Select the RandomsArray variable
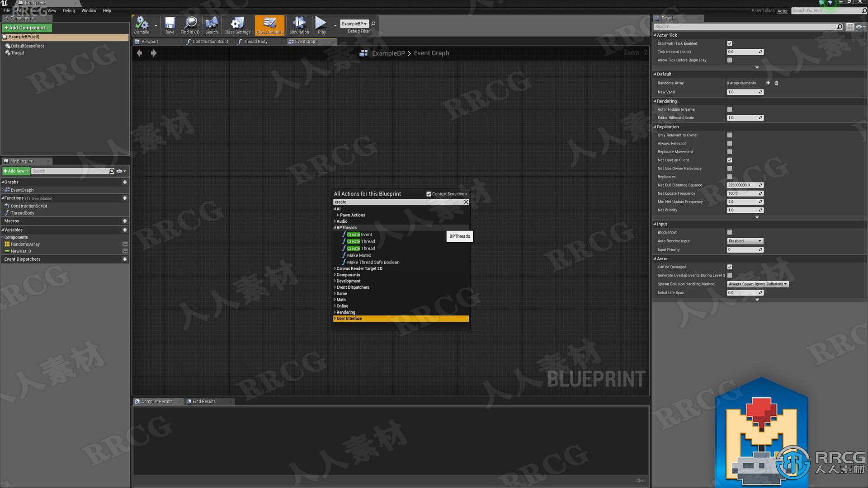The width and height of the screenshot is (868, 488). [x=25, y=244]
